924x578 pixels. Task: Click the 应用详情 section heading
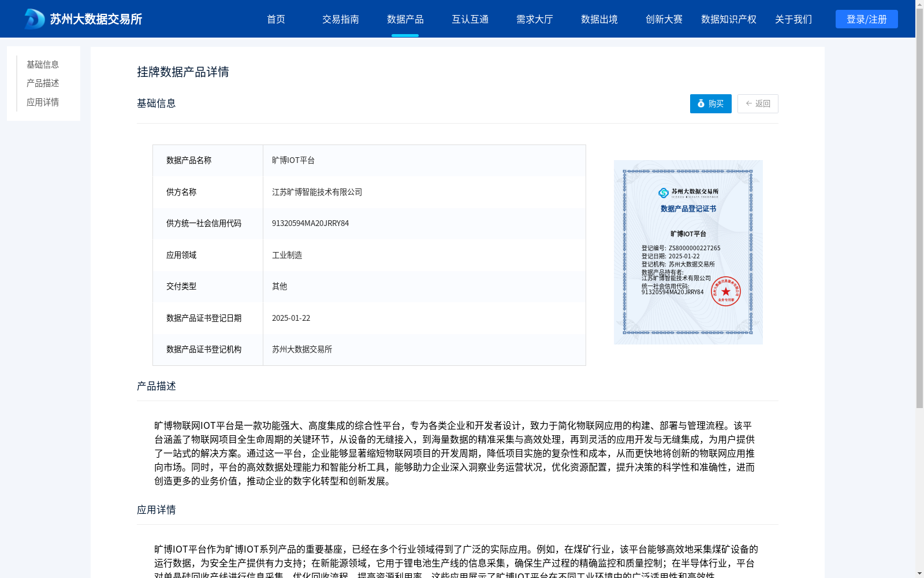click(157, 510)
